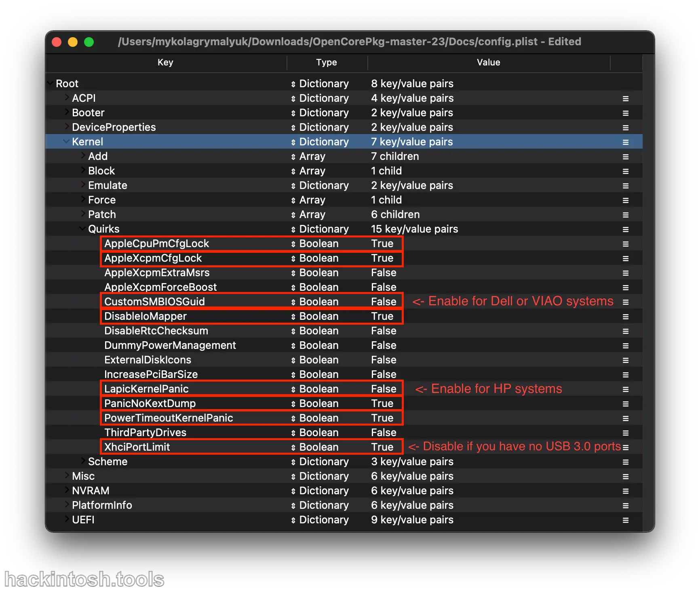Image resolution: width=700 pixels, height=592 pixels.
Task: Click the '7 children' value of Add
Action: pos(395,156)
